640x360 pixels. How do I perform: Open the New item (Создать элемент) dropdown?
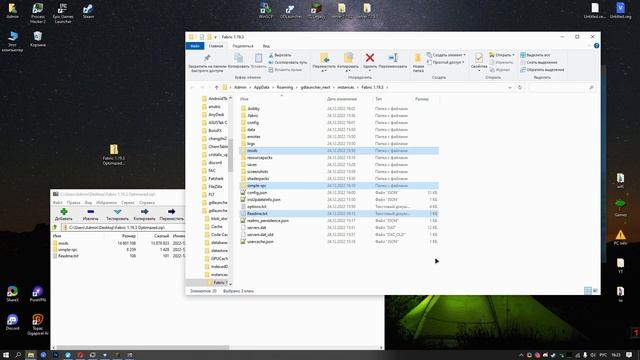[446, 55]
